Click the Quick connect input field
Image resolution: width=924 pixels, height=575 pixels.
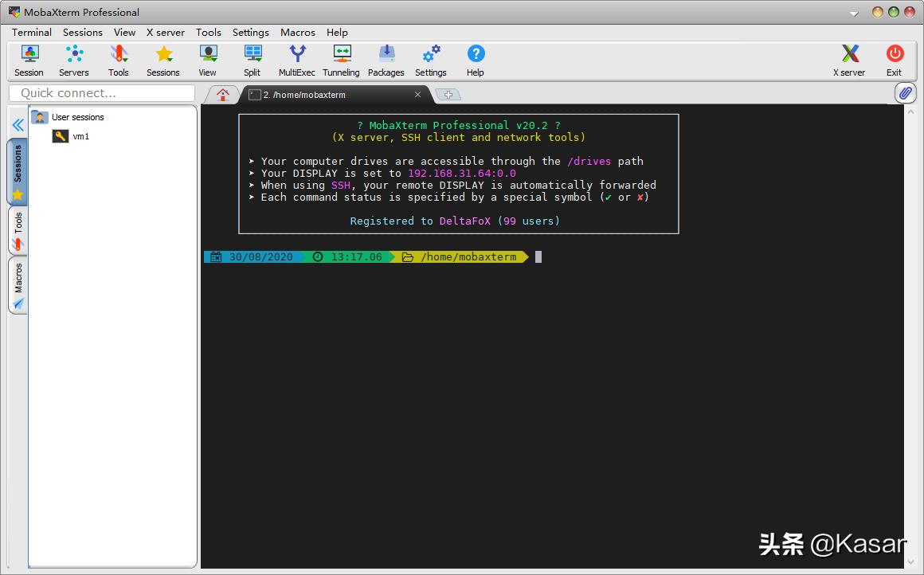pos(102,93)
